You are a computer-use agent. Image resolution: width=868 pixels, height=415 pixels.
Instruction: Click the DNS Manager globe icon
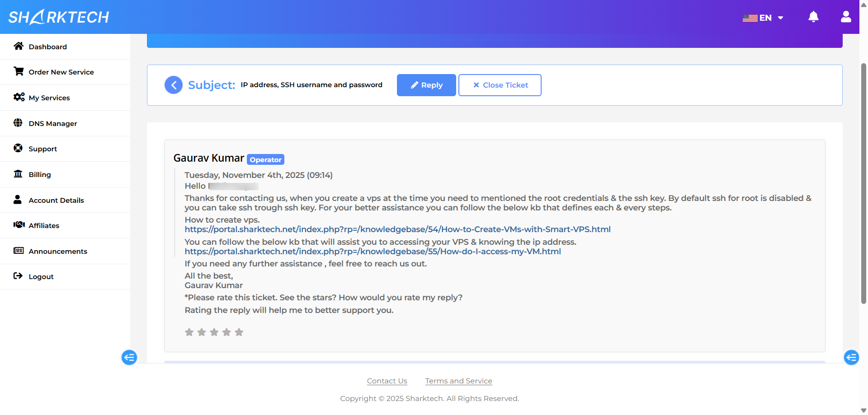[x=18, y=123]
